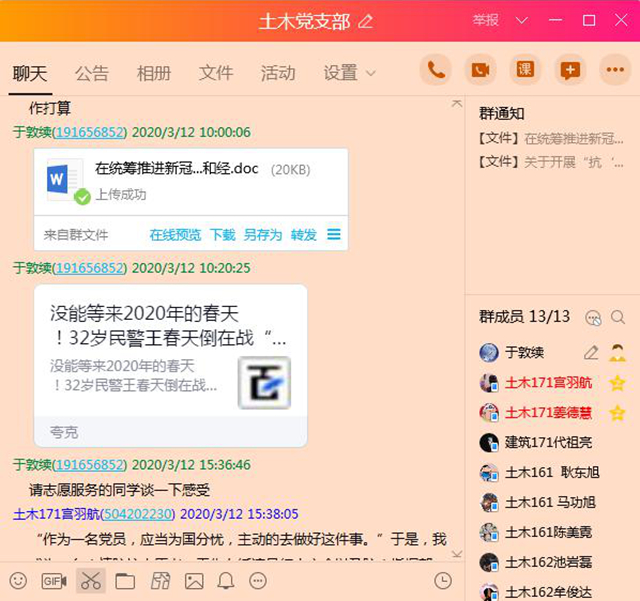Start a video call in the group
640x601 pixels.
[x=481, y=70]
